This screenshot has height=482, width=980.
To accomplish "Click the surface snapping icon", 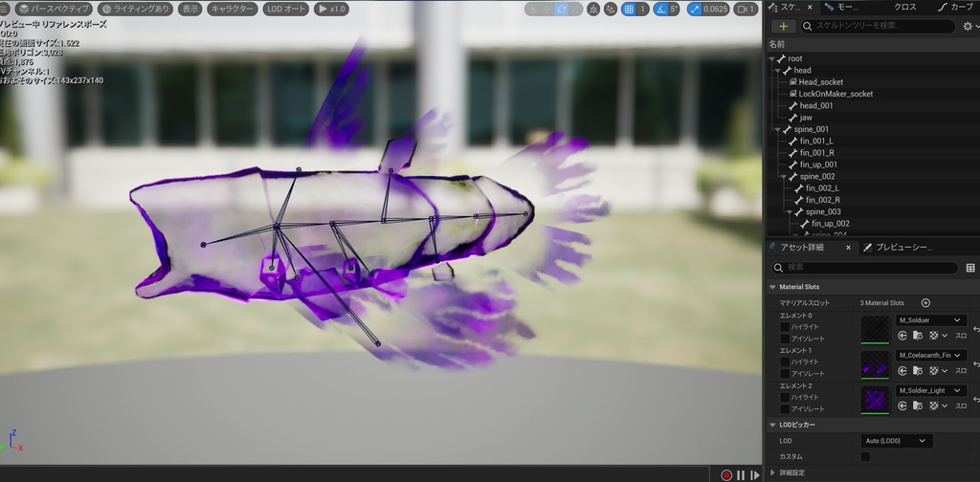I will click(x=611, y=10).
